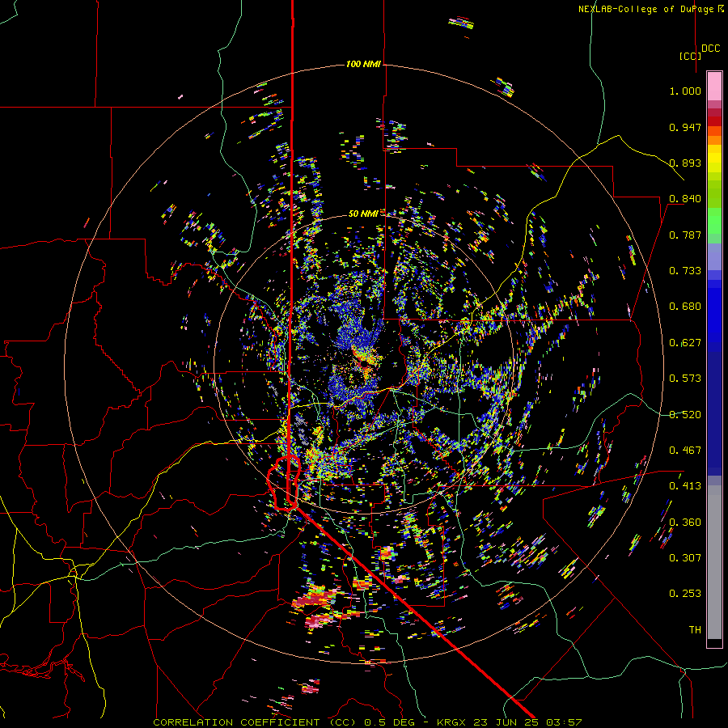Click the 0.307 legend value

click(685, 558)
